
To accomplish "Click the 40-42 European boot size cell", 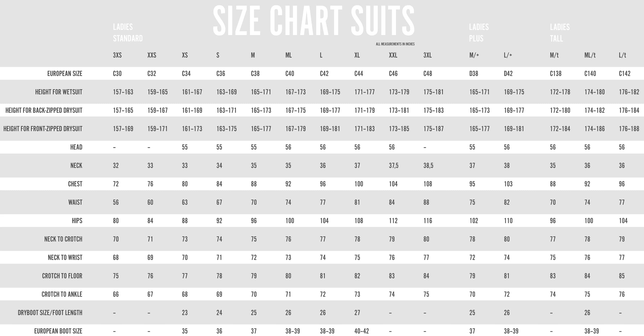I will (361, 331).
